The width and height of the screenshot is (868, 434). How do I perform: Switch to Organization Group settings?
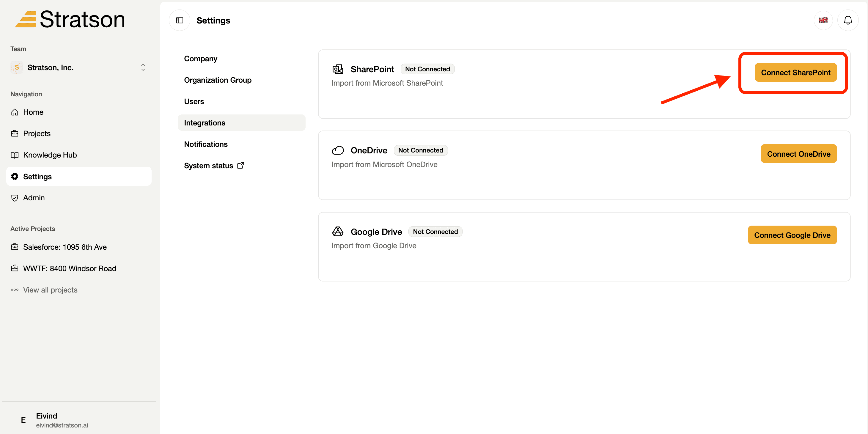[241, 80]
